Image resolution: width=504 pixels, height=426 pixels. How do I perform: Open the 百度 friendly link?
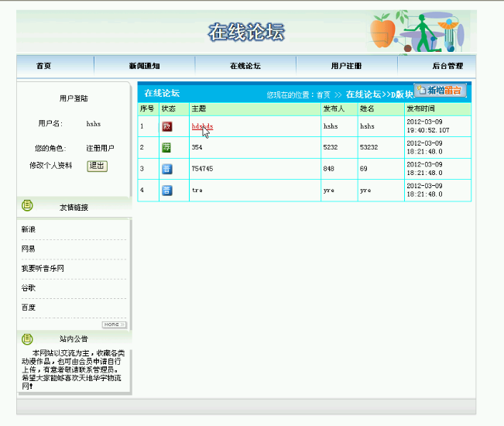tap(29, 307)
